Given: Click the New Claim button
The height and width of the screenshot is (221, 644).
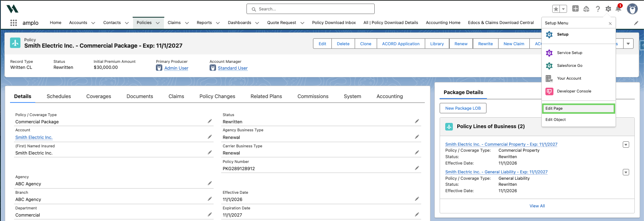Looking at the screenshot, I should [x=514, y=44].
